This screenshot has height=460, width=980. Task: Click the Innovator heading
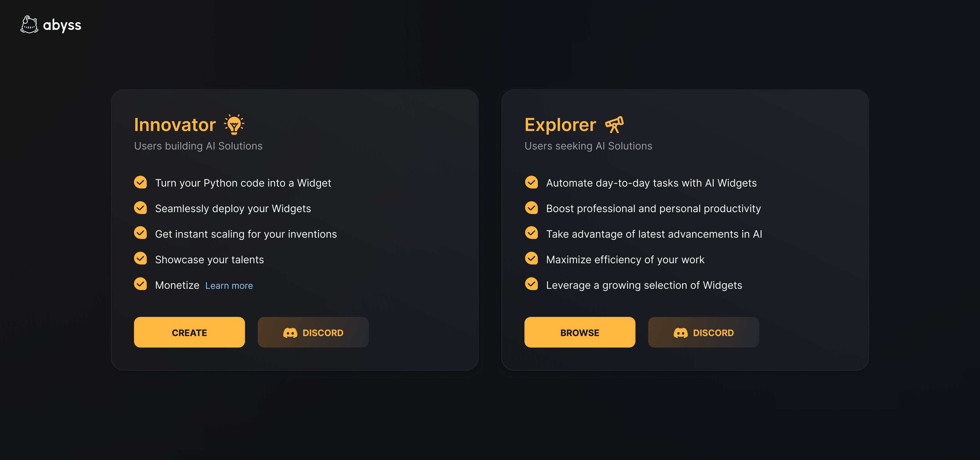(175, 125)
